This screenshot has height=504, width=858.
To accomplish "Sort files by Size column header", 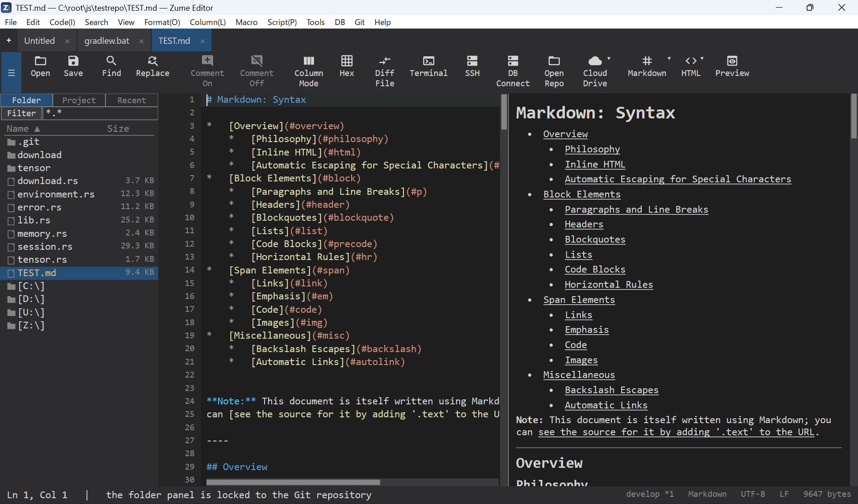I will pyautogui.click(x=118, y=129).
